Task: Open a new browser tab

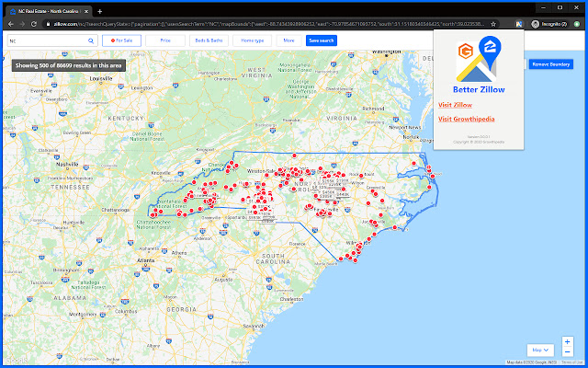Action: click(x=99, y=11)
